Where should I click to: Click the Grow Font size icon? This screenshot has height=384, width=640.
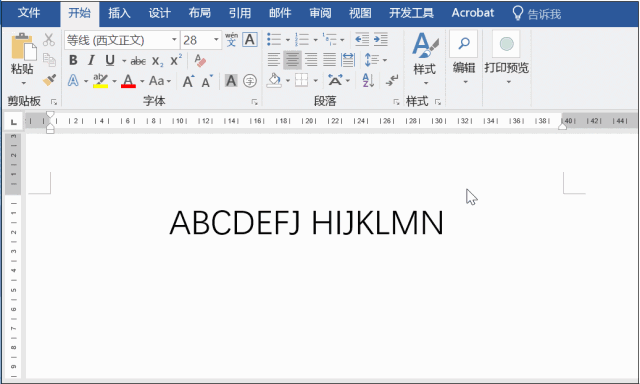coord(188,81)
